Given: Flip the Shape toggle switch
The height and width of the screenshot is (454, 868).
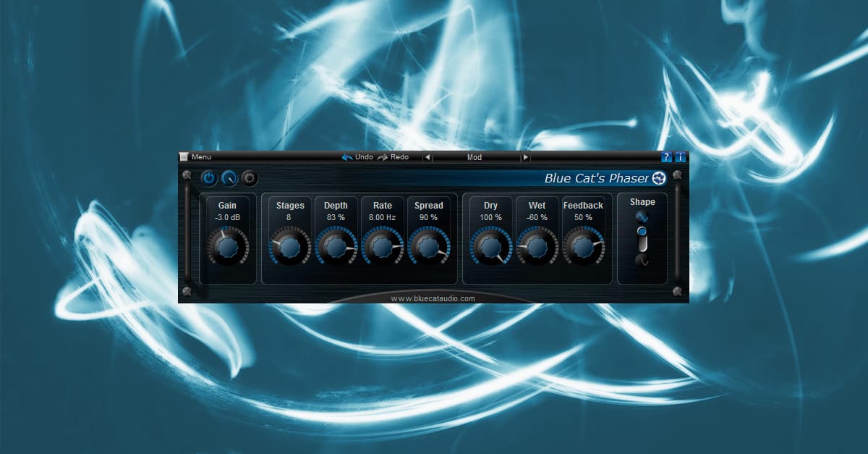Looking at the screenshot, I should tap(642, 238).
